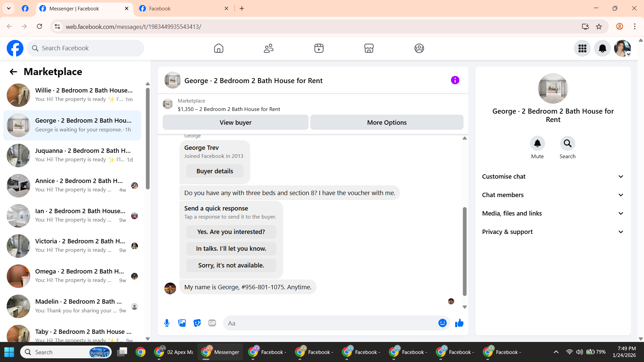Expand Customise chat section
Viewport: 644px width, 362px height.
[553, 177]
